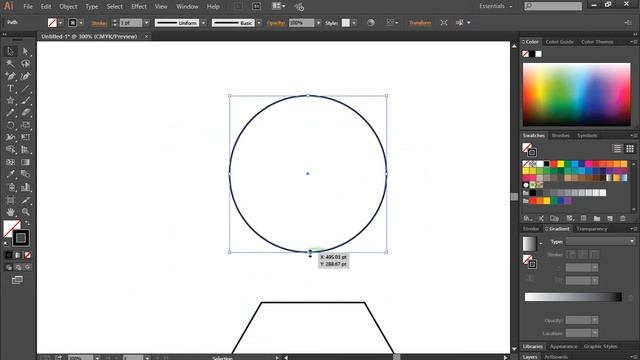Select the Eraser tool
640x360 pixels.
[x=25, y=113]
